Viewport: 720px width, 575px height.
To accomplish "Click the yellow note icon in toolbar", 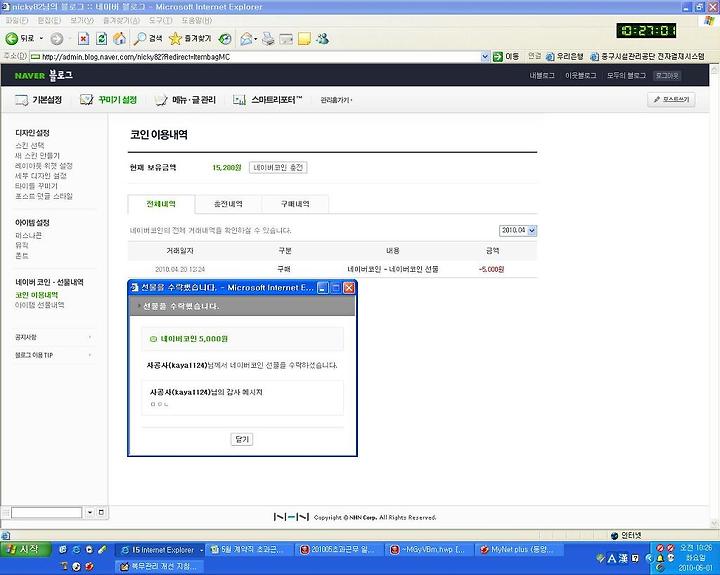I will pos(304,39).
